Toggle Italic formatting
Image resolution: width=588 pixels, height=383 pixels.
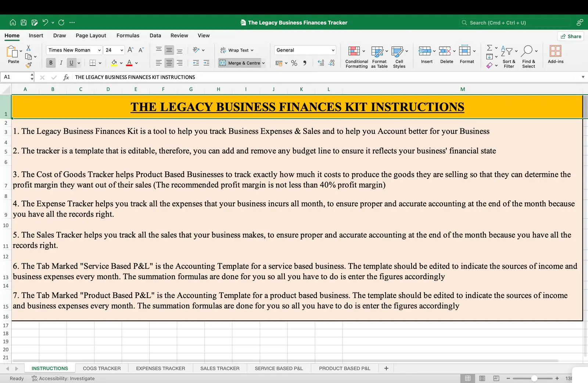pyautogui.click(x=61, y=63)
